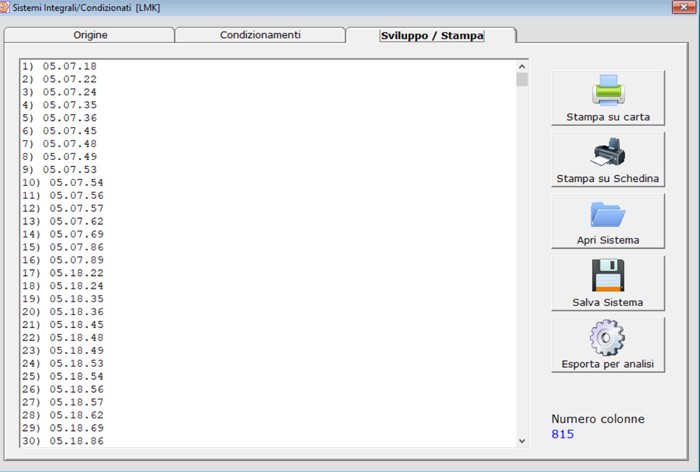Click the floppy disk Salva Sistema icon
Image resolution: width=700 pixels, height=472 pixels.
pyautogui.click(x=608, y=275)
